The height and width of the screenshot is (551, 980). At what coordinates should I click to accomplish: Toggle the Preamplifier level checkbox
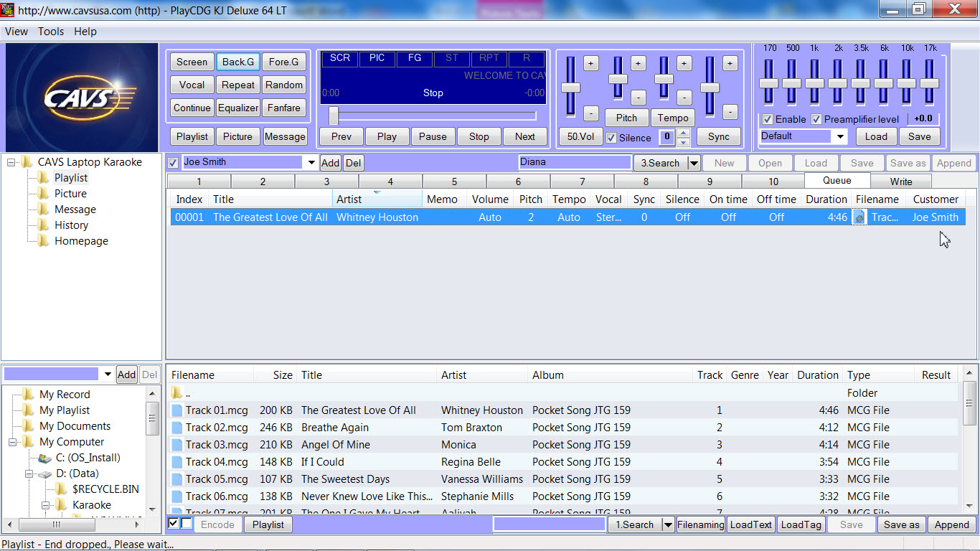point(816,119)
